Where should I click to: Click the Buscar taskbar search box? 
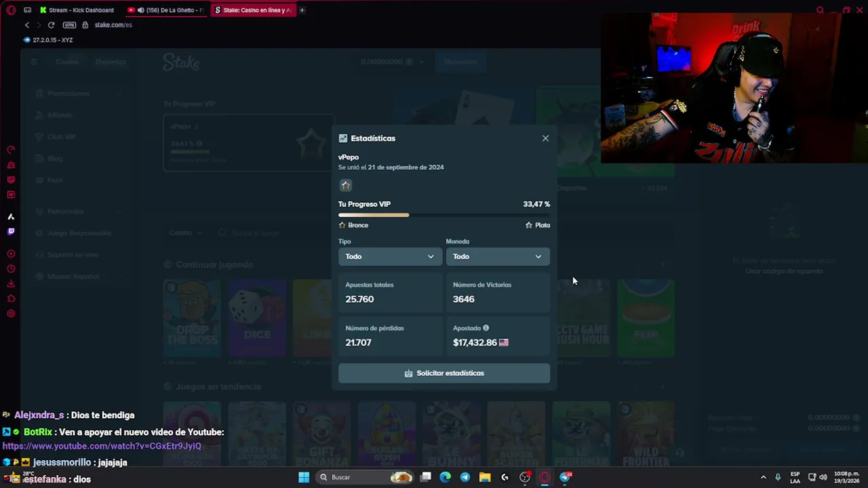[366, 477]
